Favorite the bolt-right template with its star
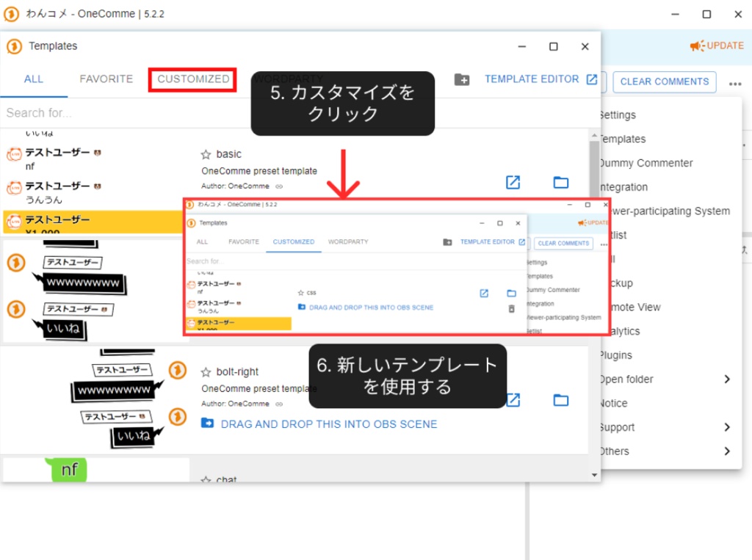The image size is (752, 560). (x=208, y=371)
